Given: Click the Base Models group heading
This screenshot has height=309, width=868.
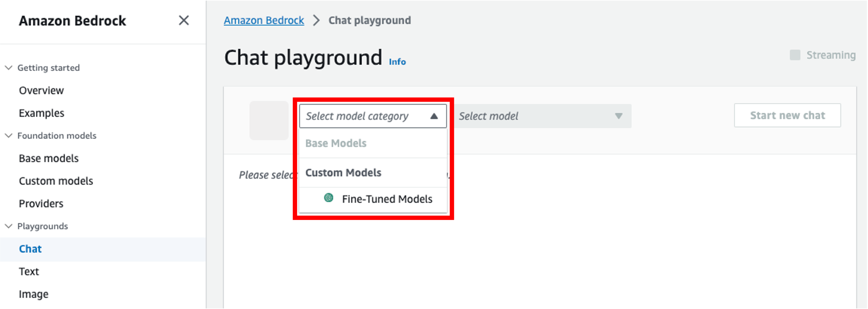Looking at the screenshot, I should click(336, 144).
